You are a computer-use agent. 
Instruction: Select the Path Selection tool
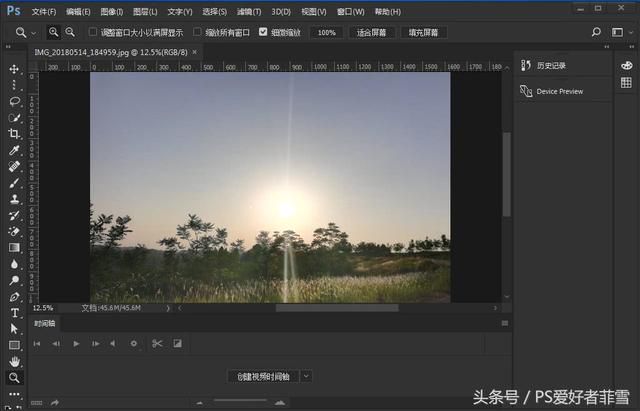tap(14, 329)
